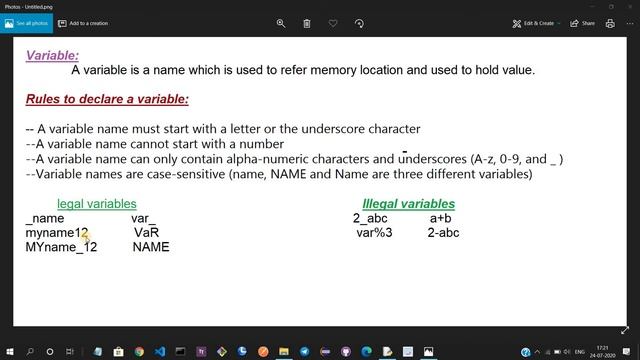Image resolution: width=640 pixels, height=360 pixels.
Task: Click the text 'var%3'
Action: coord(374,233)
